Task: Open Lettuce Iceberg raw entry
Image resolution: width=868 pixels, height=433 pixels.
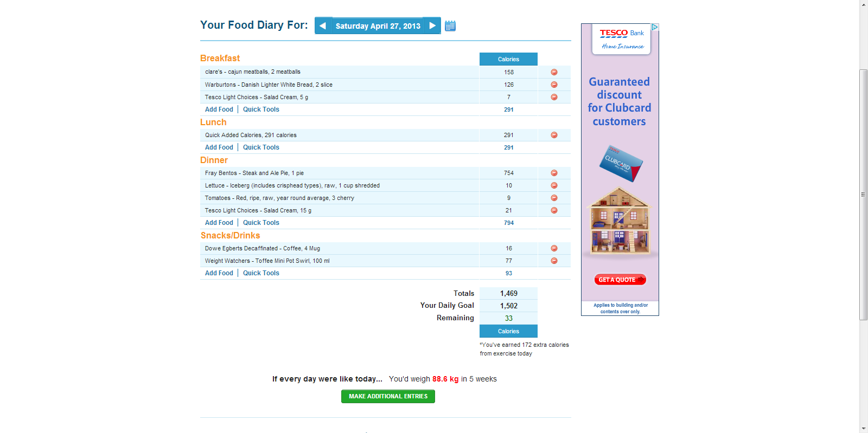Action: (292, 185)
